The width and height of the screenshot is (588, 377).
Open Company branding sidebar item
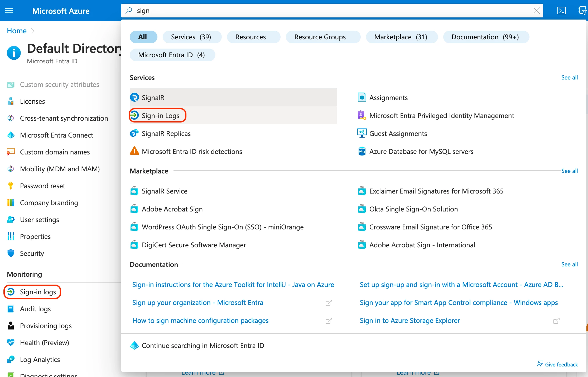pos(49,203)
